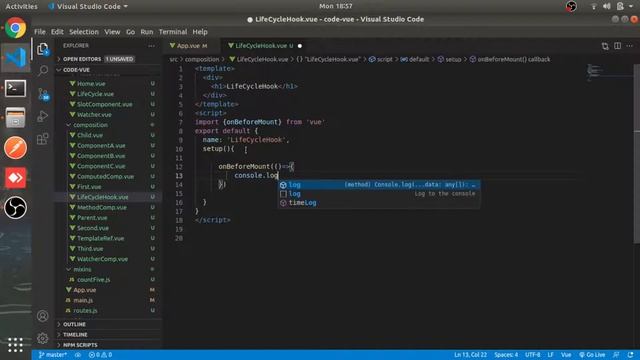Open the Explorer view in activity bar

[43, 49]
